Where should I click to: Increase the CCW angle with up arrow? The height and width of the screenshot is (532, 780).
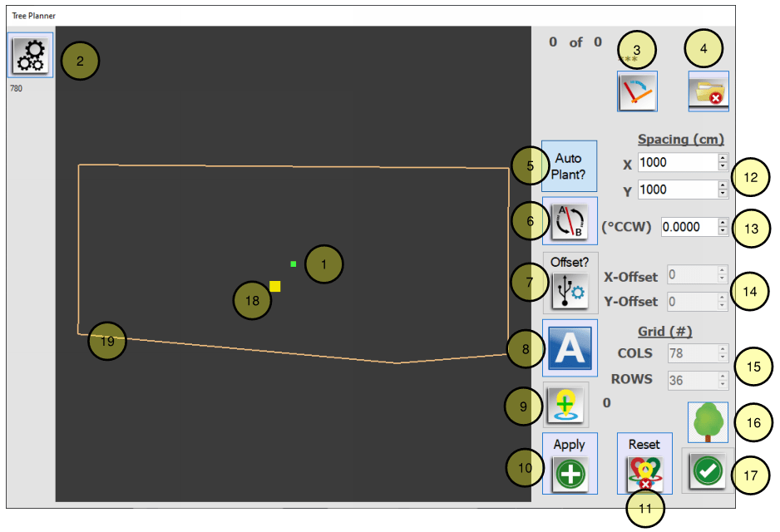[723, 222]
